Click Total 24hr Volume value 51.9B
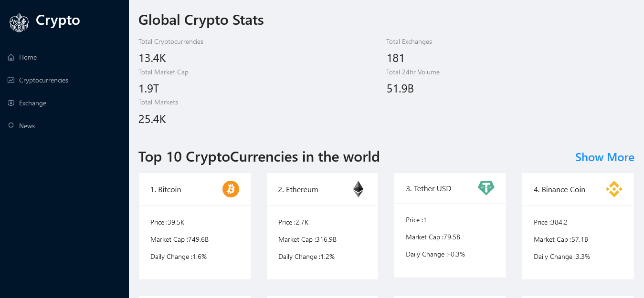This screenshot has height=298, width=644. (x=400, y=89)
